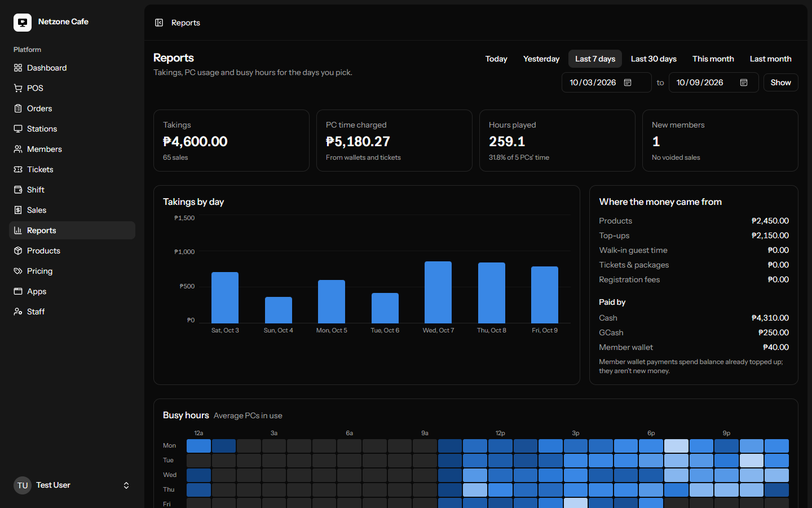Open calendar picker for end date
The width and height of the screenshot is (812, 508).
pos(744,82)
